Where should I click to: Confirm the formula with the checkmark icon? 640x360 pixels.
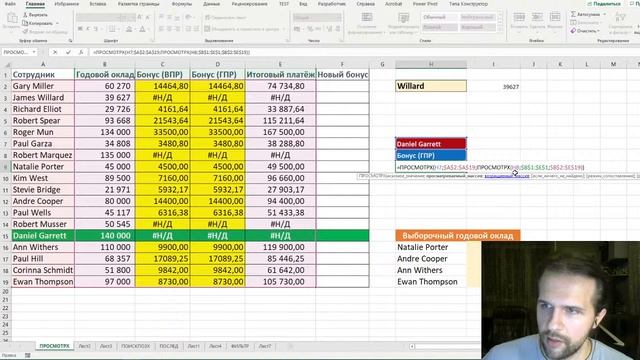coord(68,52)
